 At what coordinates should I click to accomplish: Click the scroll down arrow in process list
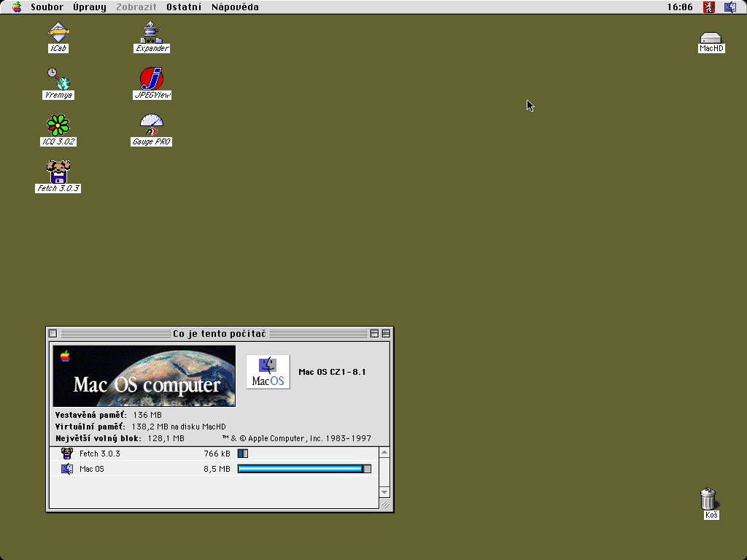[x=384, y=492]
